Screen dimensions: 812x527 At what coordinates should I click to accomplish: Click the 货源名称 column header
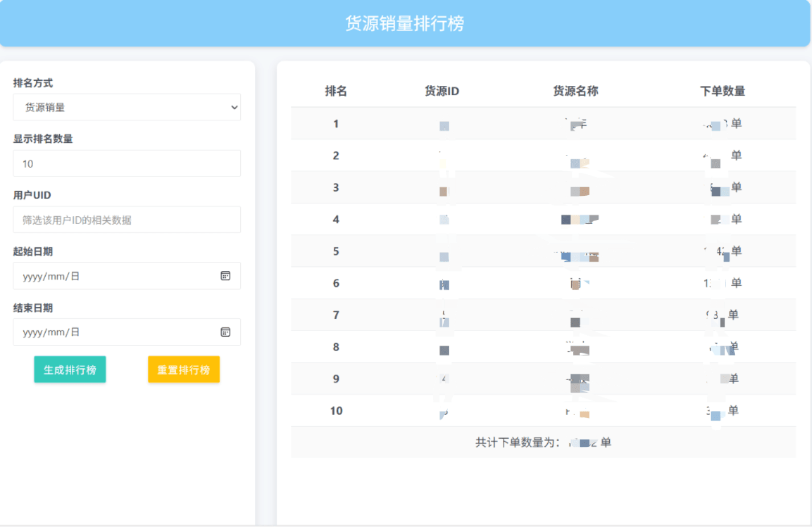(x=575, y=91)
